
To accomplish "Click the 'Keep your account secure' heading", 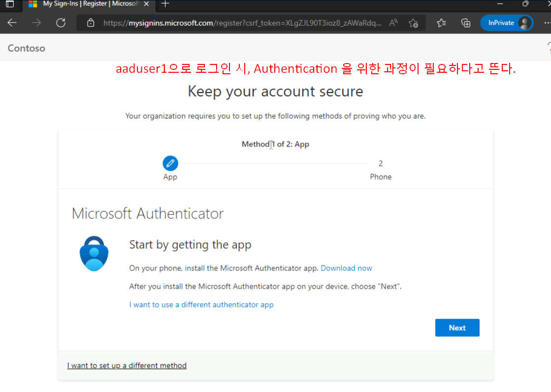I will point(275,91).
